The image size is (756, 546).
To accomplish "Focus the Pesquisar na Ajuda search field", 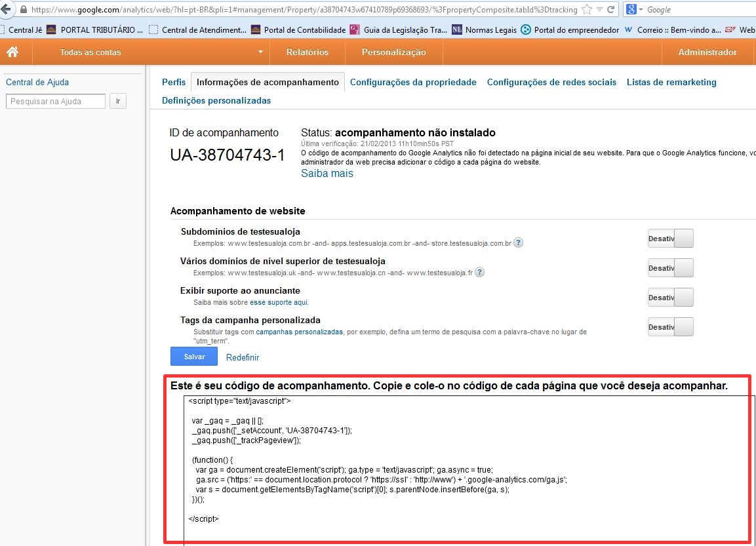I will 56,101.
